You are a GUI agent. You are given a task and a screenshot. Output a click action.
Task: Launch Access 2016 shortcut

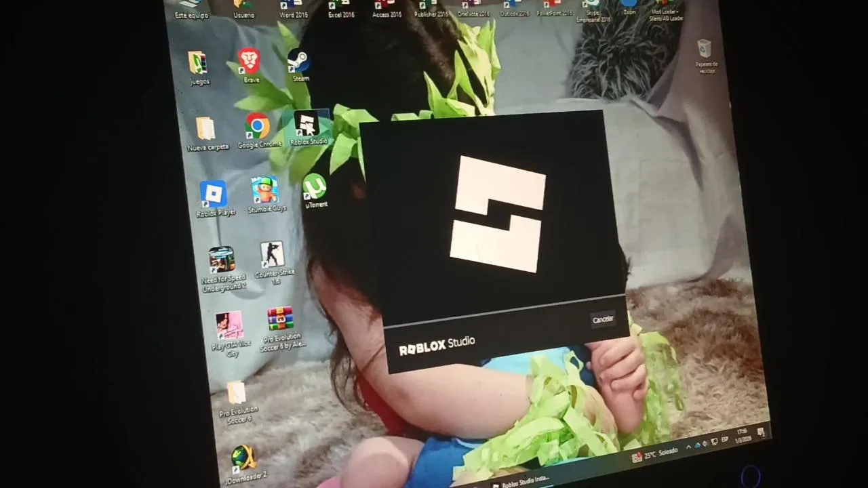387,9
